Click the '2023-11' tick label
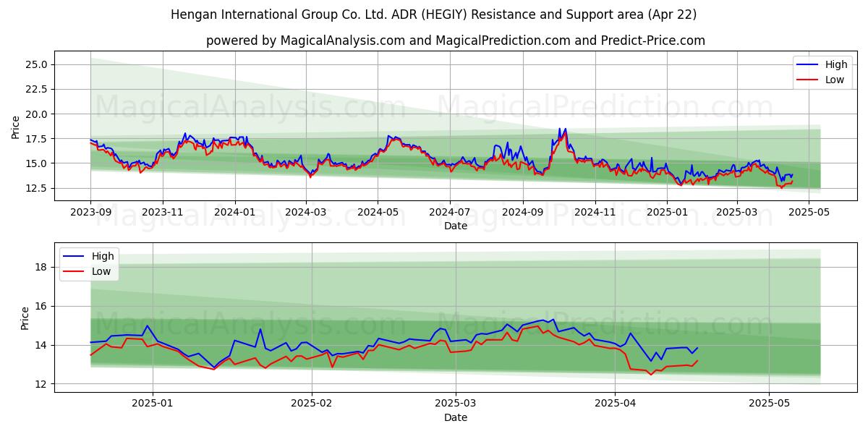 [162, 213]
